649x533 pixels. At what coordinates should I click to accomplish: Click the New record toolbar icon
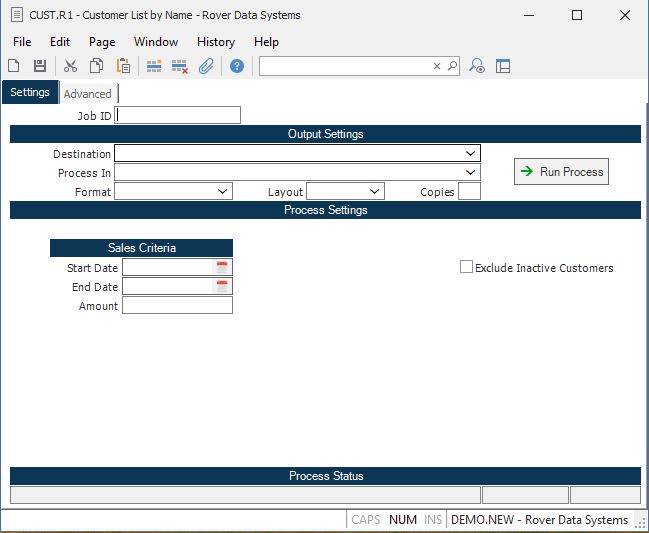point(14,66)
